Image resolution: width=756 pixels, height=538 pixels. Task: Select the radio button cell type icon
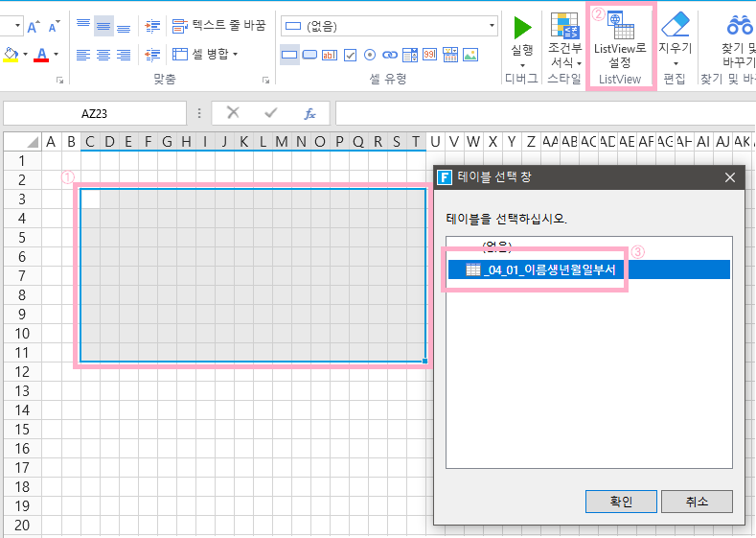point(370,55)
